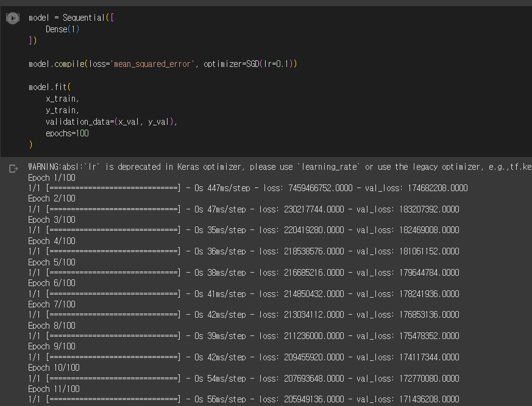Viewport: 532px width, 406px height.
Task: Click the 'Epoch 5/100' output line
Action: [x=52, y=262]
